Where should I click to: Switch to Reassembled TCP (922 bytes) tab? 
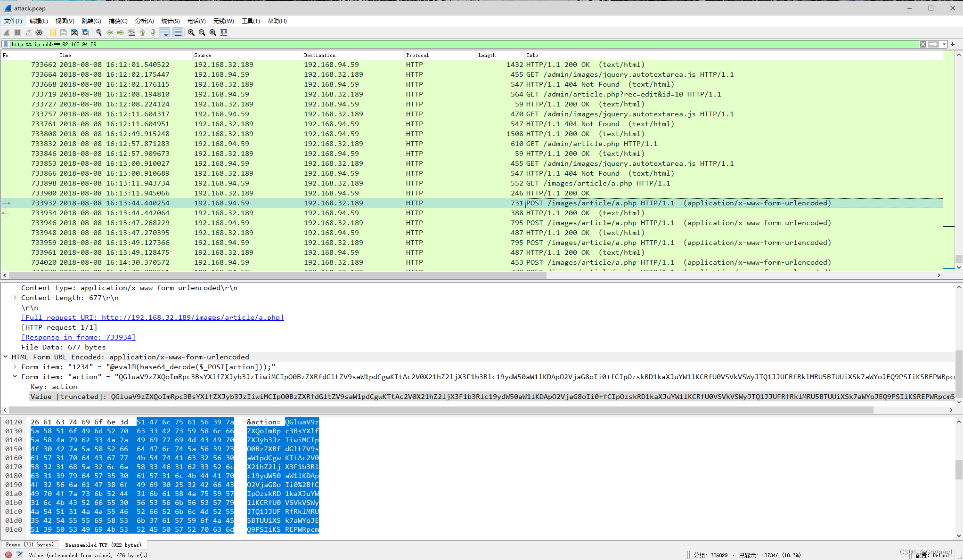103,545
